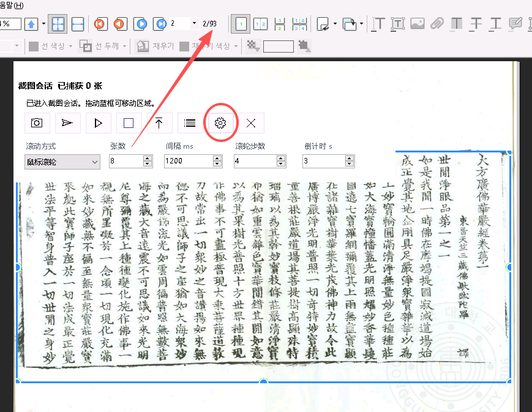Click the square stop icon in capture toolbar
The image size is (532, 412).
129,123
